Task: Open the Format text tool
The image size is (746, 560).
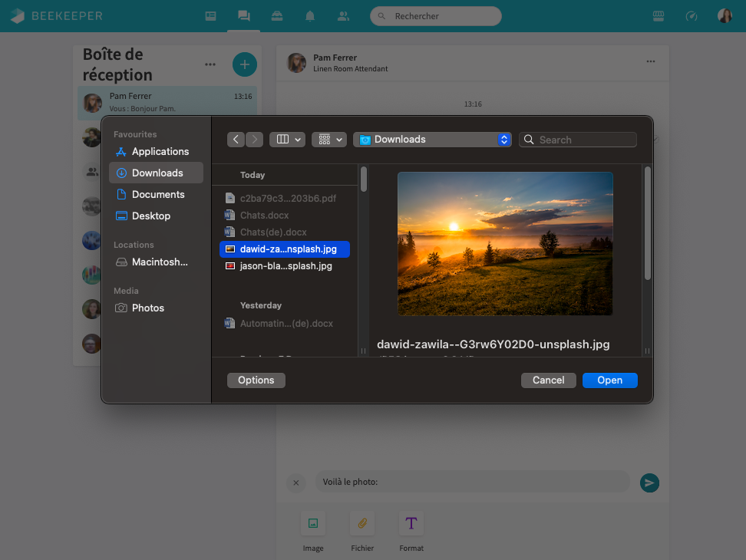Action: [x=411, y=523]
